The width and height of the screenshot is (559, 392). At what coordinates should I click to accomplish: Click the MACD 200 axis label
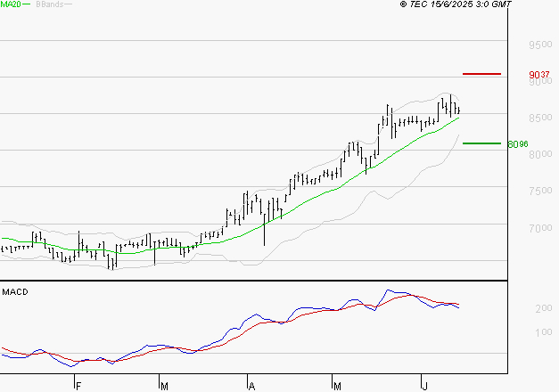(544, 308)
